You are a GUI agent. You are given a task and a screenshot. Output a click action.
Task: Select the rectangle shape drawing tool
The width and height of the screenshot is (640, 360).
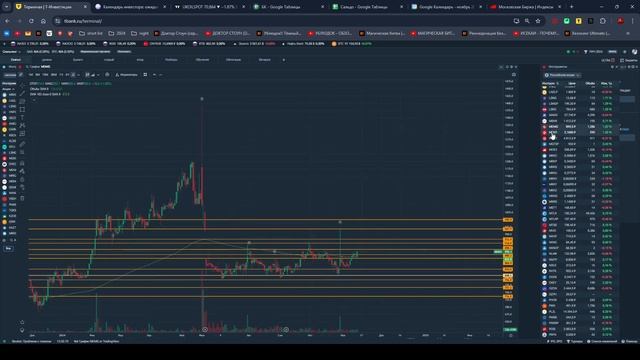pos(22,109)
